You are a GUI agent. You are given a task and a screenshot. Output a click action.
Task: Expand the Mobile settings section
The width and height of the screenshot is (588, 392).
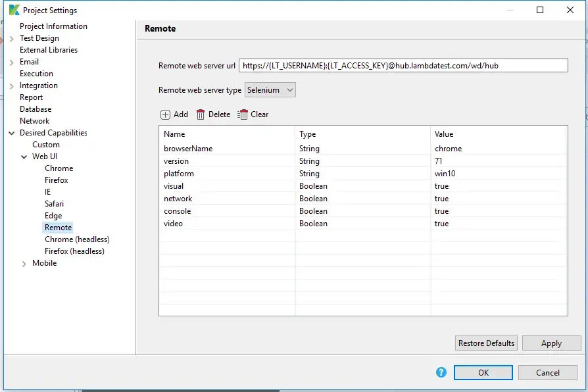click(x=24, y=263)
